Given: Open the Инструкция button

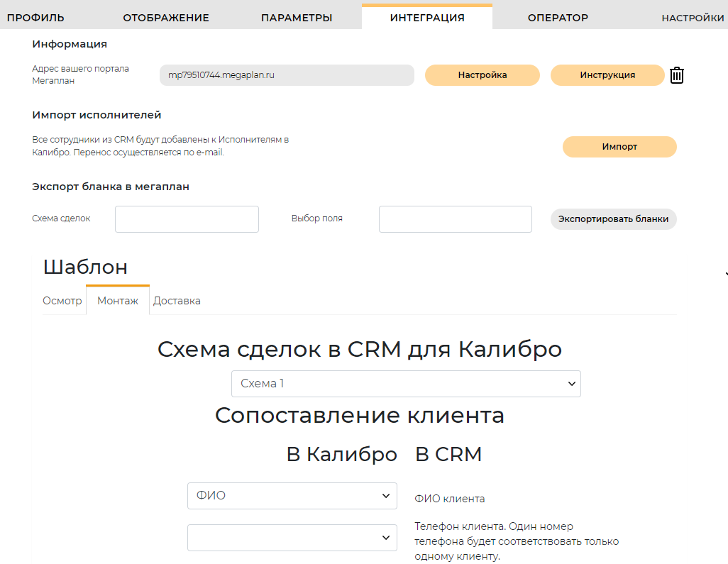Looking at the screenshot, I should click(x=607, y=75).
